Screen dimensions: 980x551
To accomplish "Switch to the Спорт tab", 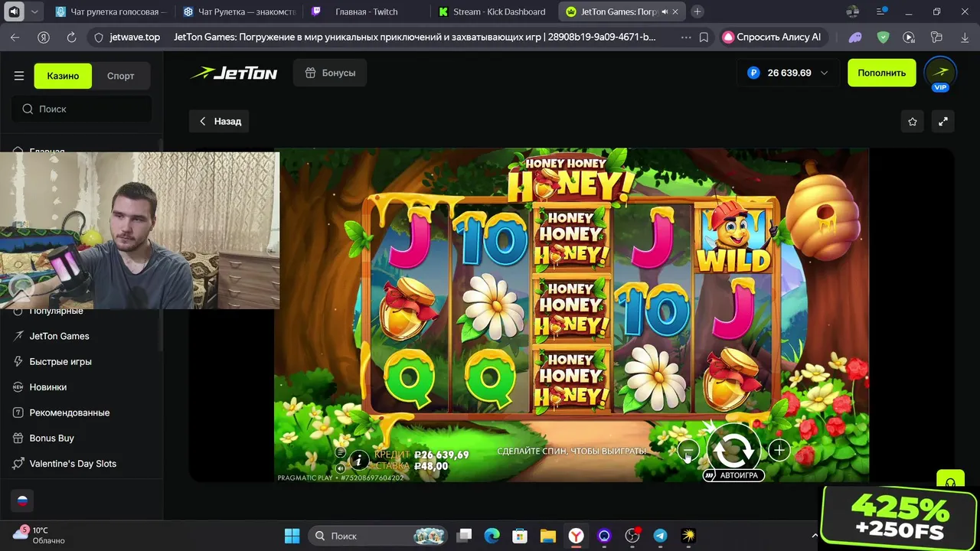I will pyautogui.click(x=121, y=76).
